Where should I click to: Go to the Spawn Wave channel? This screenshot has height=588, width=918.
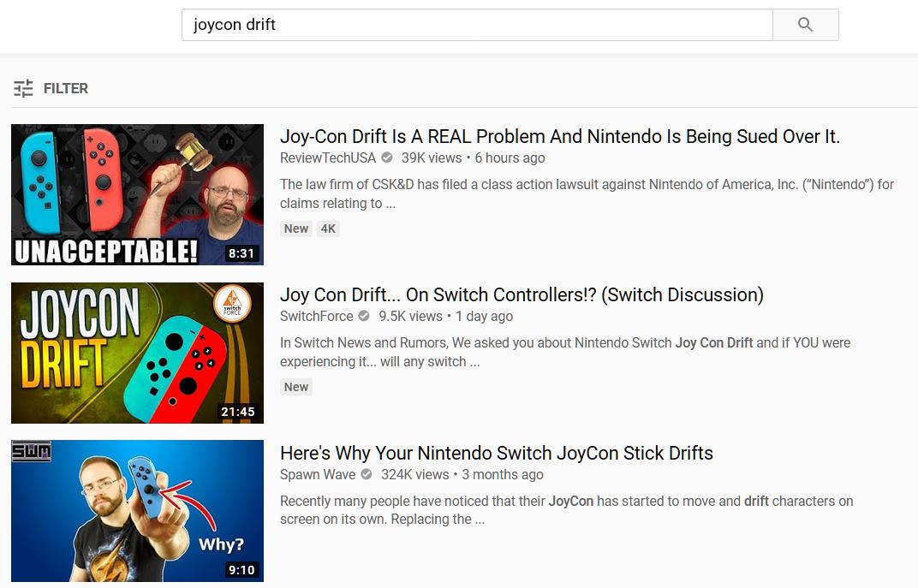click(318, 474)
